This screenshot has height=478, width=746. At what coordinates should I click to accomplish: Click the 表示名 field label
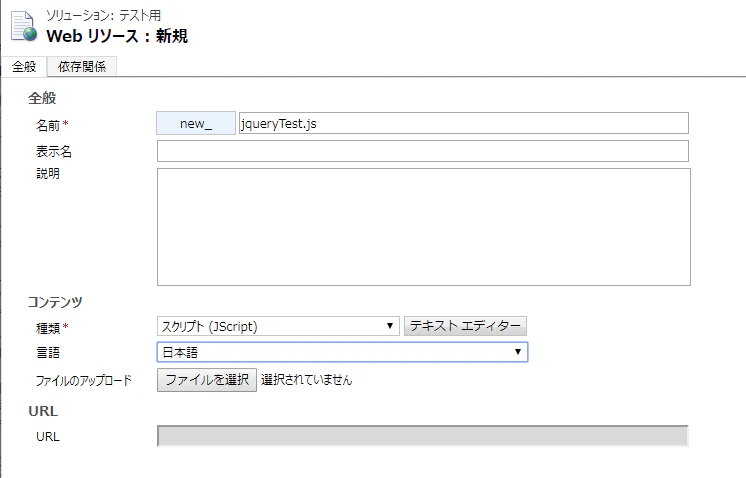coord(54,152)
